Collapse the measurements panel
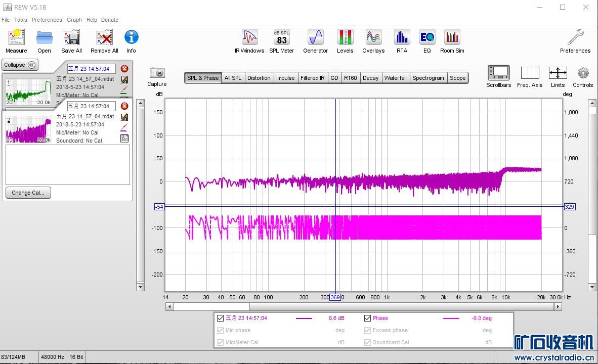 [20, 65]
